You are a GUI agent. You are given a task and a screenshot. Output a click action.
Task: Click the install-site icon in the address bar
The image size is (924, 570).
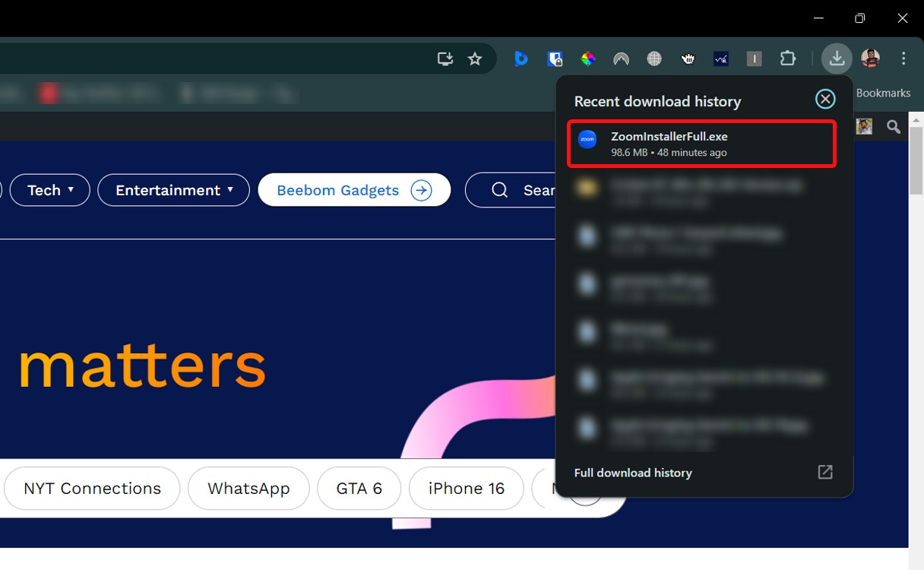tap(445, 58)
